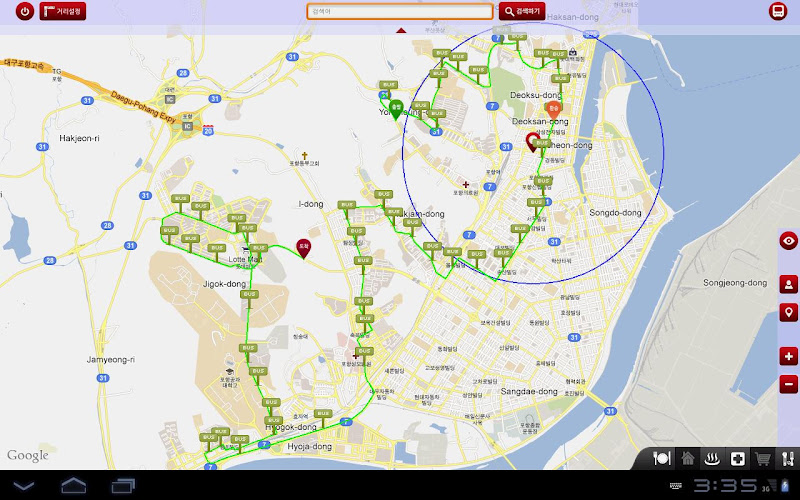Toggle the eye visibility button
This screenshot has width=800, height=500.
point(789,240)
